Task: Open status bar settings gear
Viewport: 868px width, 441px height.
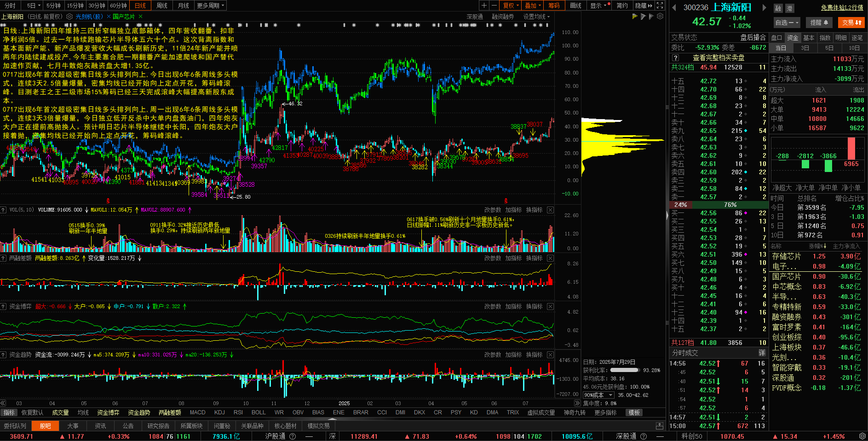Action: click(x=862, y=436)
